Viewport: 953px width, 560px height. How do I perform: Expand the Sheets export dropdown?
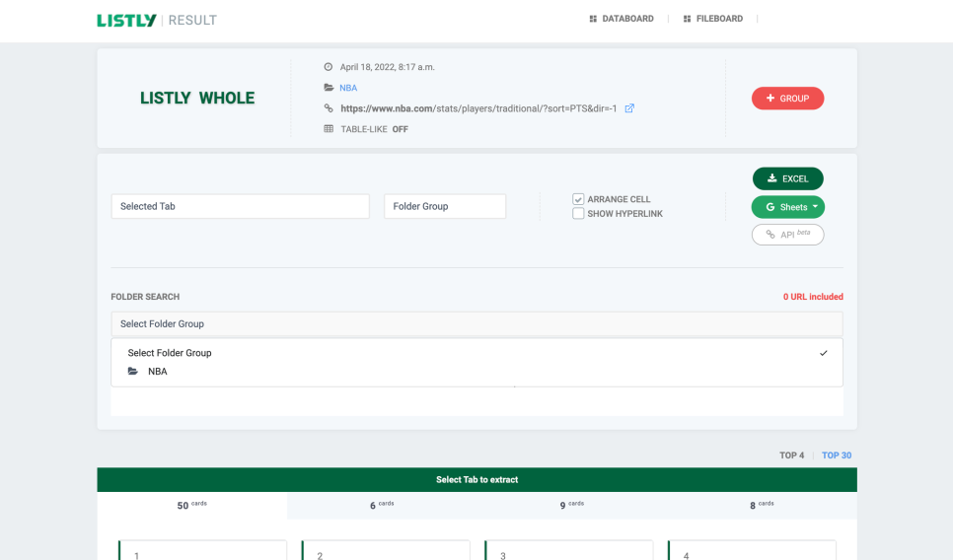[x=787, y=207]
